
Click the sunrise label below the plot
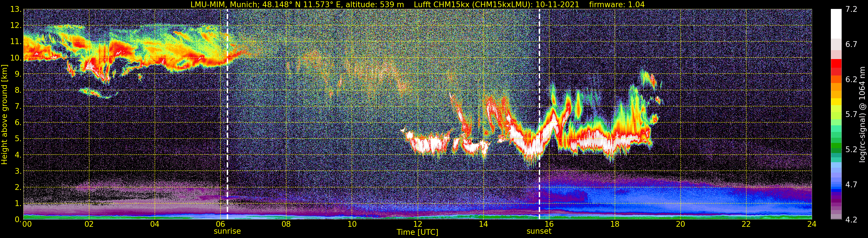pos(227,231)
